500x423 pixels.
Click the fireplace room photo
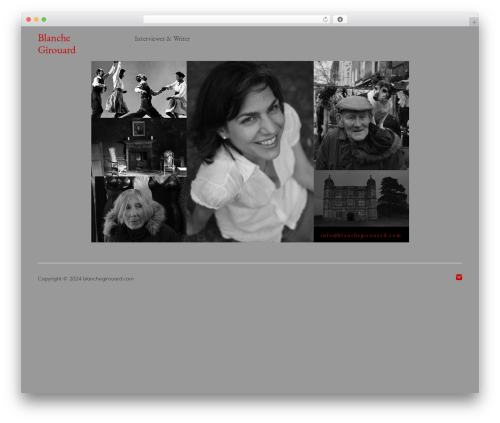[x=139, y=147]
